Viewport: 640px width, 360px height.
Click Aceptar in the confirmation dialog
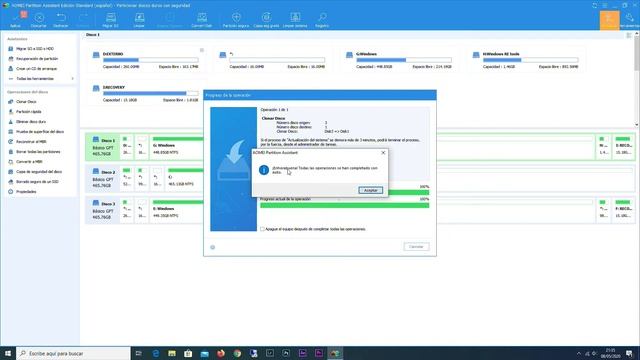[x=370, y=190]
